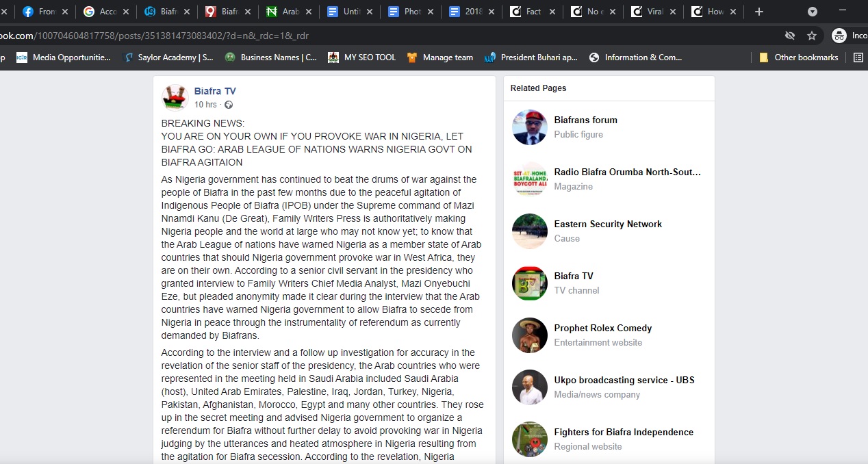Click the Biafrans forum profile picture
868x464 pixels.
pos(530,127)
